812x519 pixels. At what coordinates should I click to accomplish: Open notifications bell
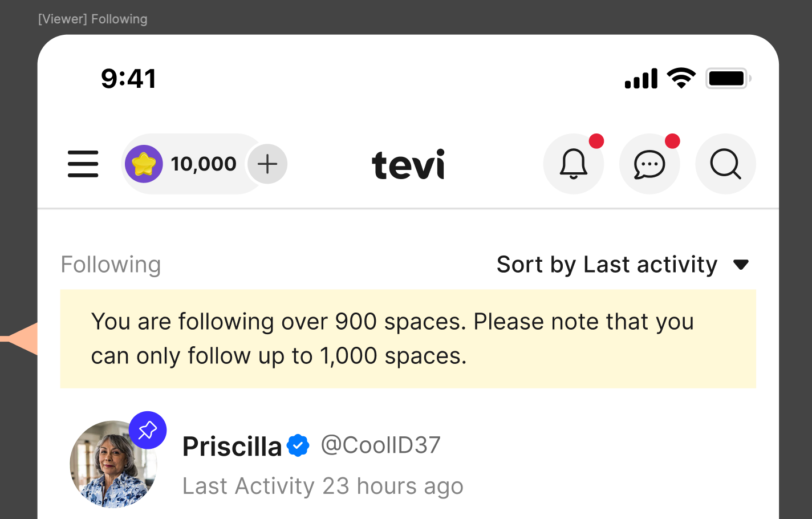(574, 164)
